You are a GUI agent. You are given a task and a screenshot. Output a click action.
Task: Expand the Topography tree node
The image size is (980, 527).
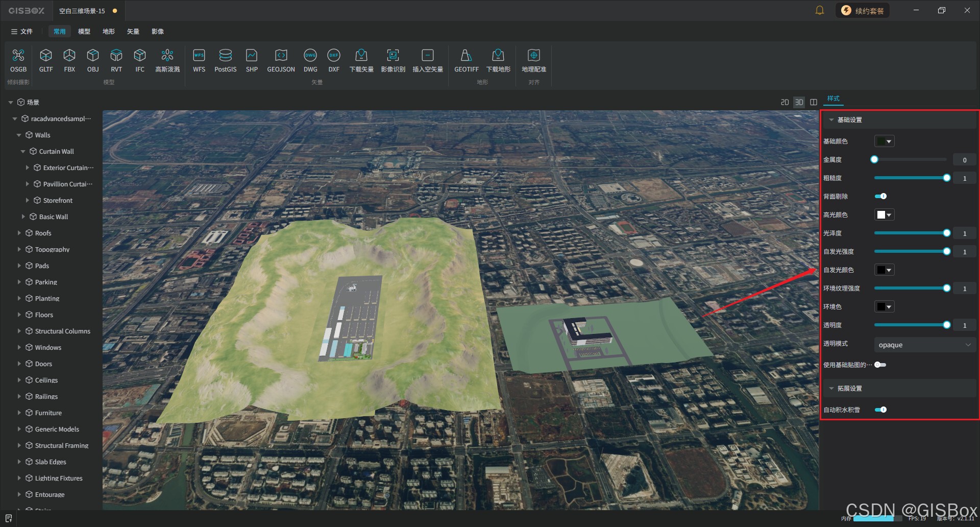click(19, 249)
